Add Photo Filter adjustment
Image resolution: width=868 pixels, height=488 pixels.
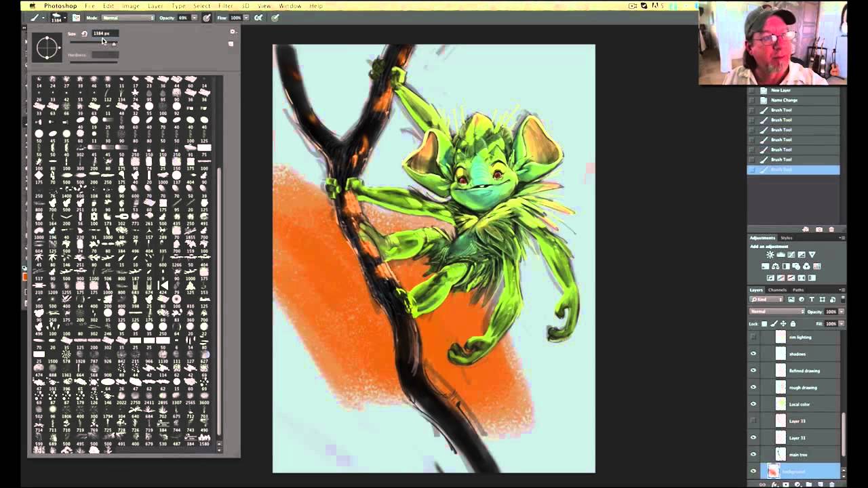coord(797,266)
